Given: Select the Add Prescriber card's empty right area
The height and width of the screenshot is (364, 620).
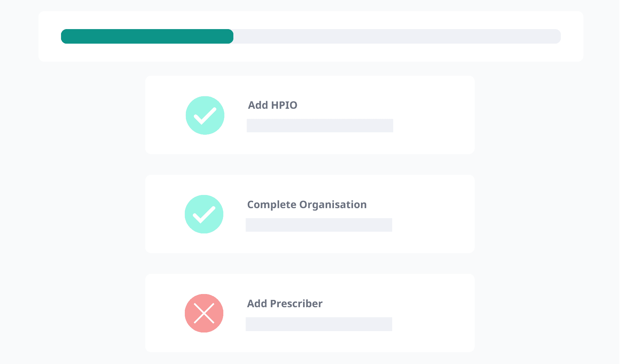Looking at the screenshot, I should click(x=433, y=313).
